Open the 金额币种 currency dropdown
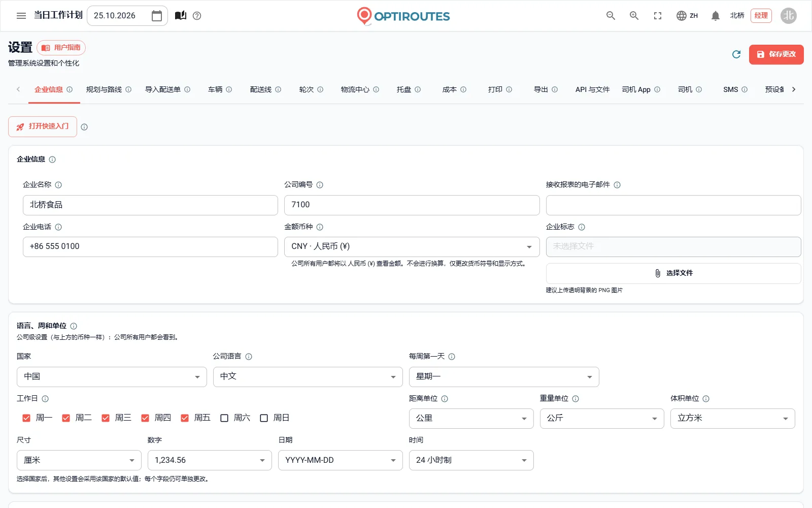 412,247
